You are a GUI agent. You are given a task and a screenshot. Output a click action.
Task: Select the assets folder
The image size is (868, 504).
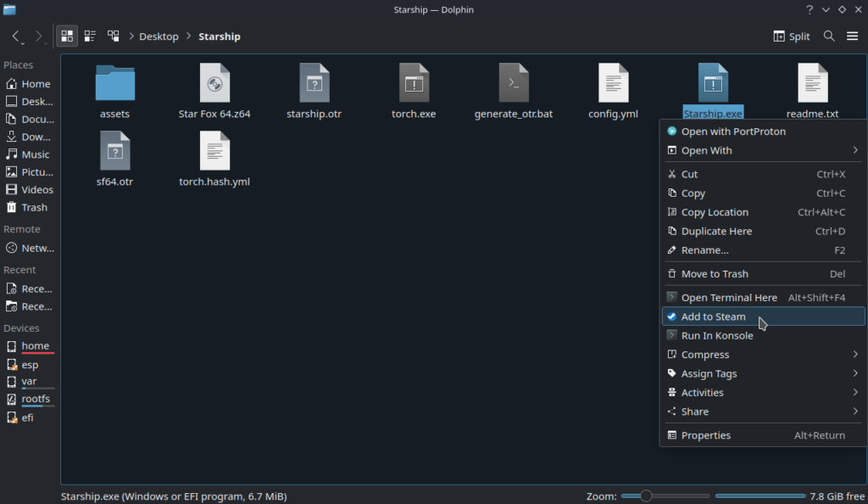click(114, 83)
